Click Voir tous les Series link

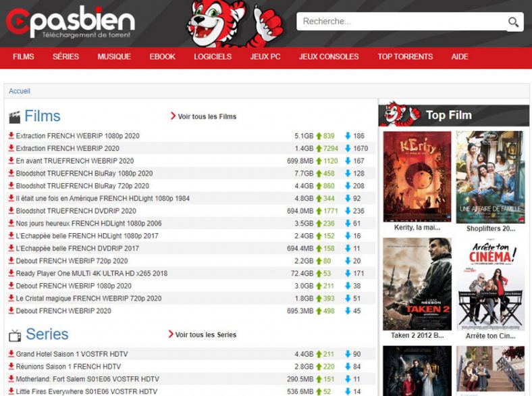tap(206, 335)
